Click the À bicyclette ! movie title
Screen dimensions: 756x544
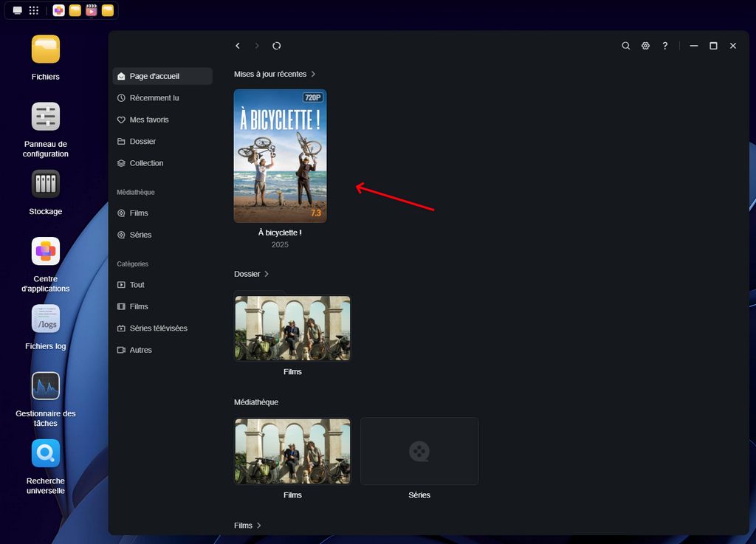[x=280, y=233]
